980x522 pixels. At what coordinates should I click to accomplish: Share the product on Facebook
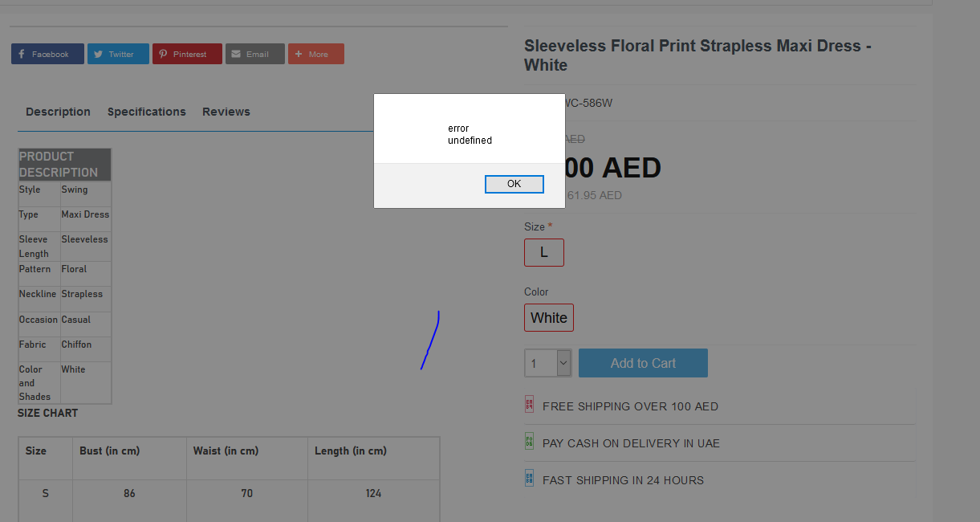47,54
